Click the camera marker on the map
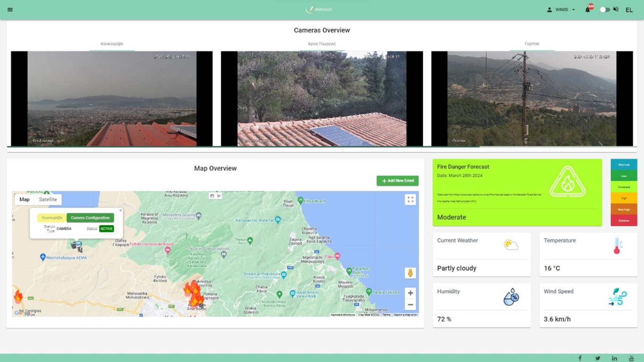This screenshot has height=362, width=644. [76, 246]
